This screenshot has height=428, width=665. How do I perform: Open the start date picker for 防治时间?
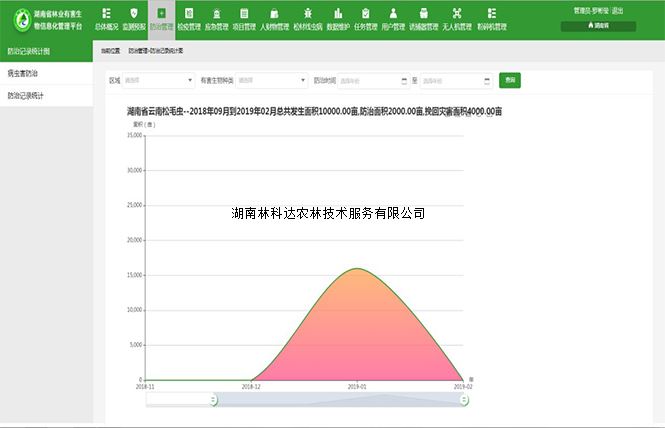[x=371, y=80]
